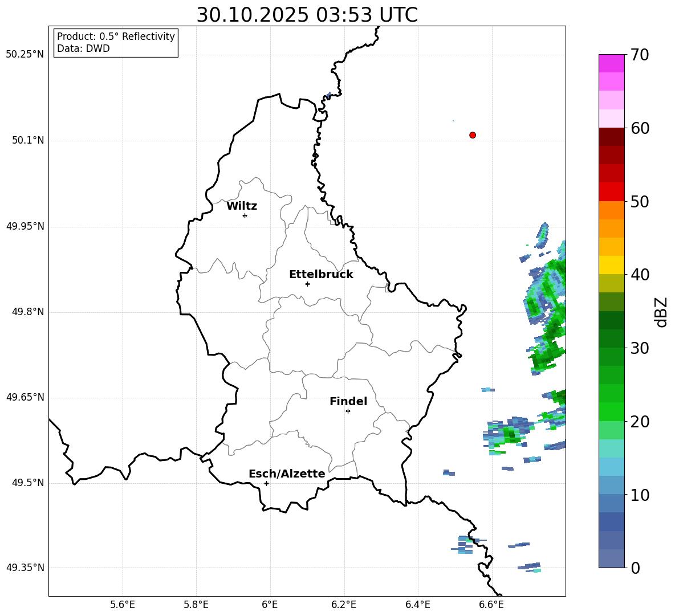This screenshot has width=675, height=616.
Task: Click the 49.65°N latitude label
Action: (25, 397)
